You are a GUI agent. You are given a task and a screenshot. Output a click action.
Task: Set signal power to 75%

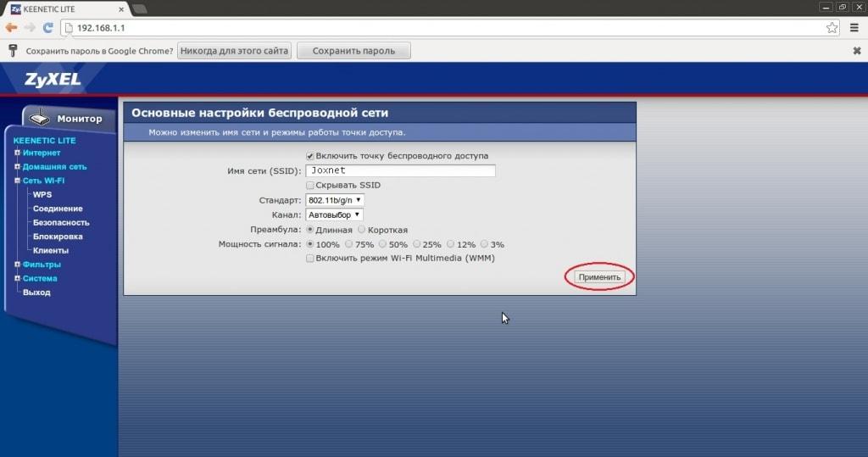[348, 243]
